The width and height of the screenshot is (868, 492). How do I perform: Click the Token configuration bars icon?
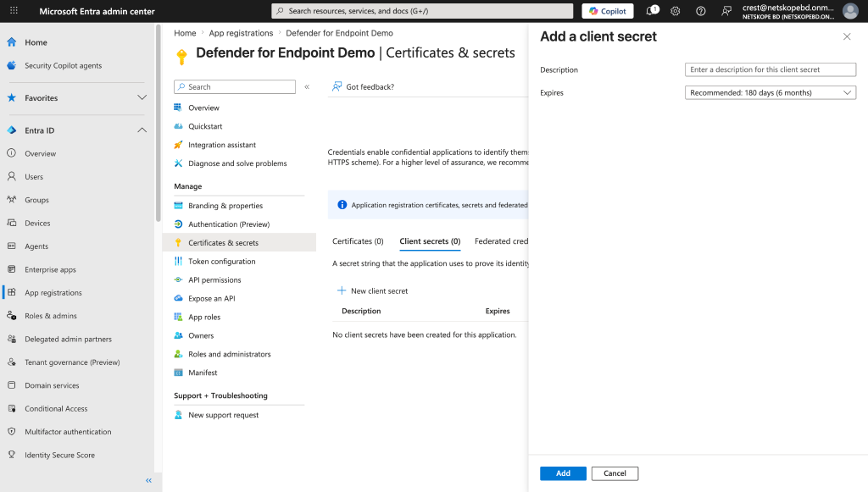[x=178, y=261]
